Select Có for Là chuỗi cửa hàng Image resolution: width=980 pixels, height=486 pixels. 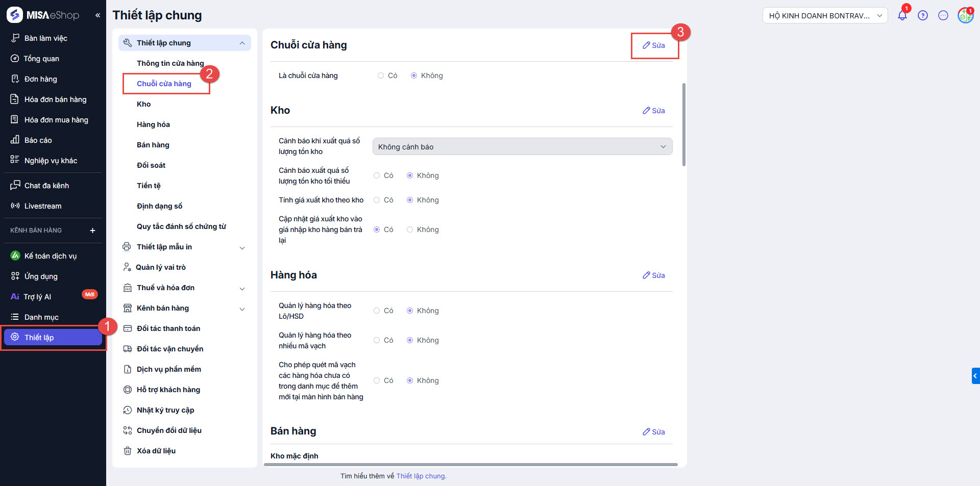[381, 75]
